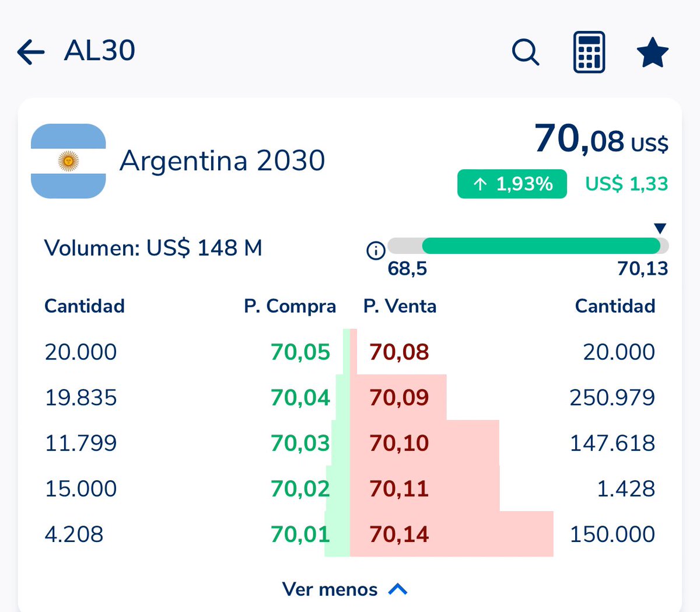Select the 70,05 buy price
Viewport: 700px width, 612px height.
coord(300,352)
